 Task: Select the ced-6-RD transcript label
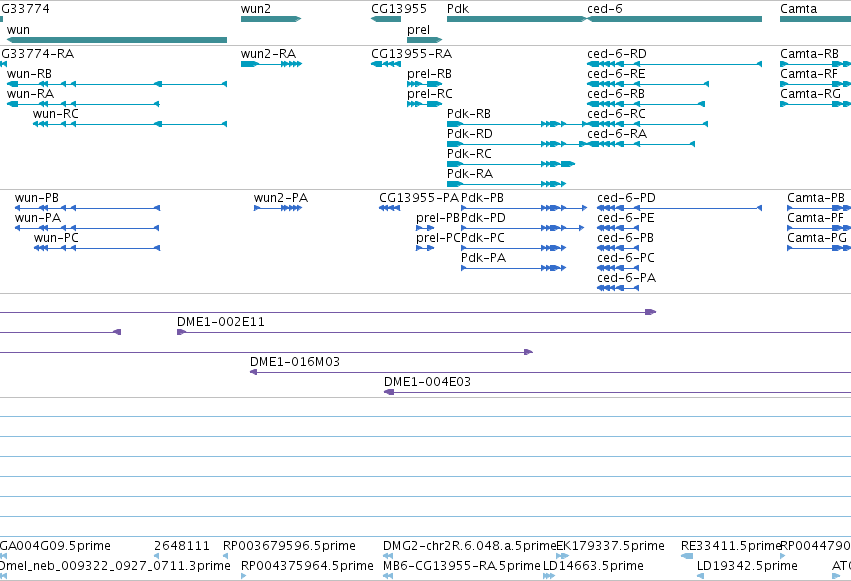coord(617,54)
